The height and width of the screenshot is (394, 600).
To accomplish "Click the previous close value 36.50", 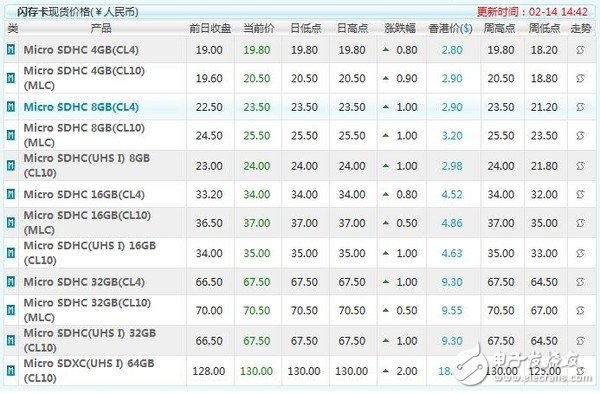I will tap(209, 223).
